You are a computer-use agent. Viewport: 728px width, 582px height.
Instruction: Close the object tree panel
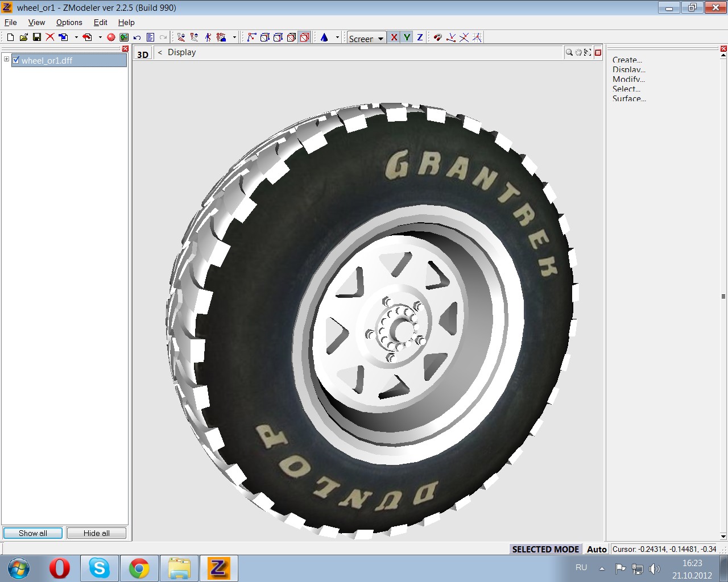pyautogui.click(x=126, y=49)
